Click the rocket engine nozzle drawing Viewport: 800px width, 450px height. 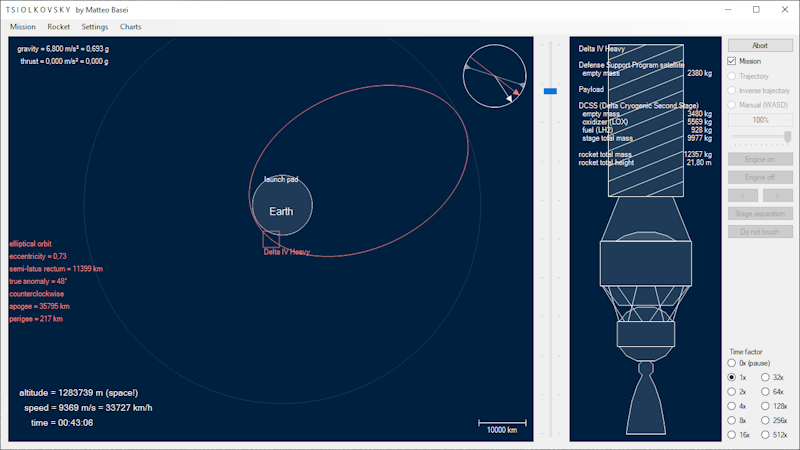646,399
